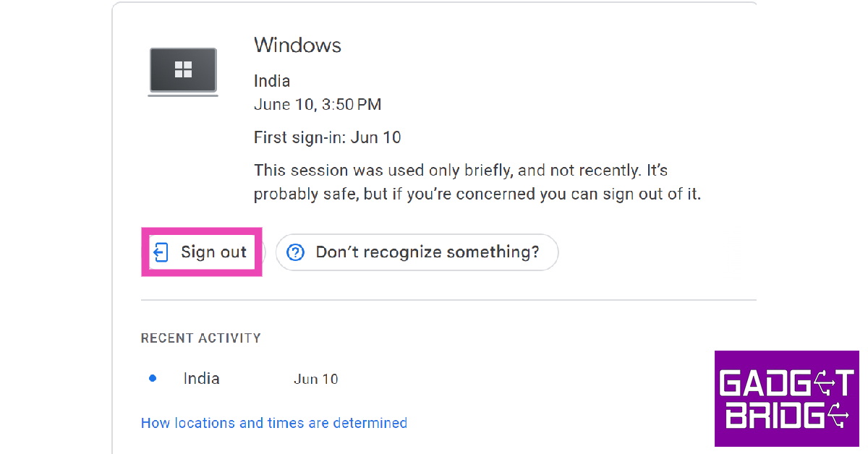Open the "Don't recognize something?" button
This screenshot has height=454, width=868.
click(x=417, y=252)
